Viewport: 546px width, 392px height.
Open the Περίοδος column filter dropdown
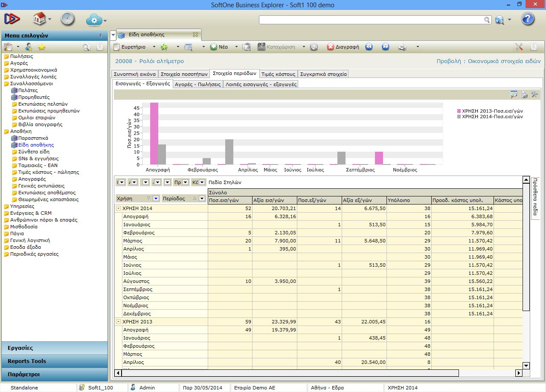(x=201, y=199)
